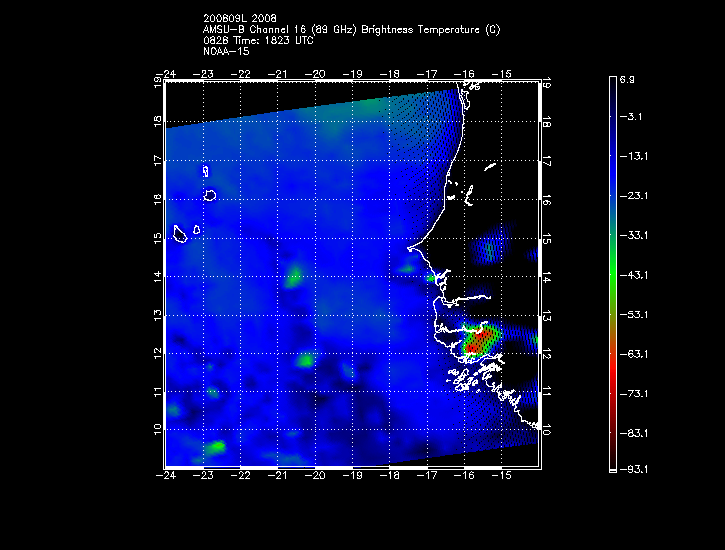Pick the -33.1 colorbar label

(x=633, y=236)
